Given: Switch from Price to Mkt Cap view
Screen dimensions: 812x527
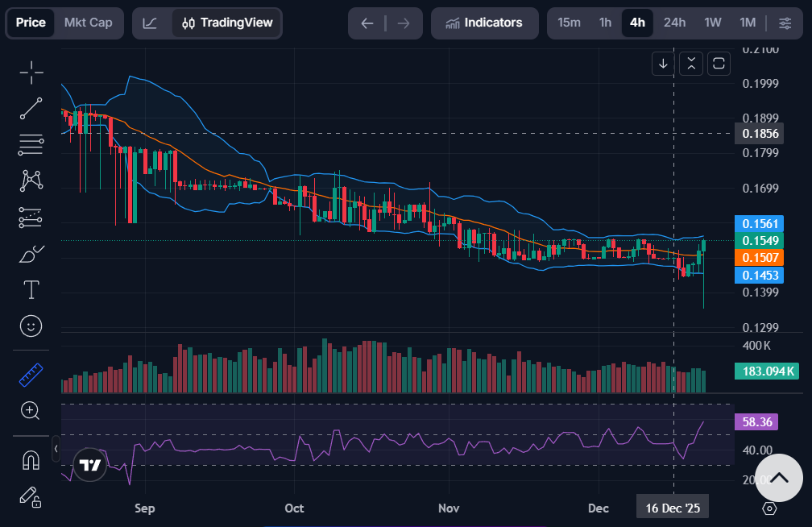Looking at the screenshot, I should coord(89,23).
